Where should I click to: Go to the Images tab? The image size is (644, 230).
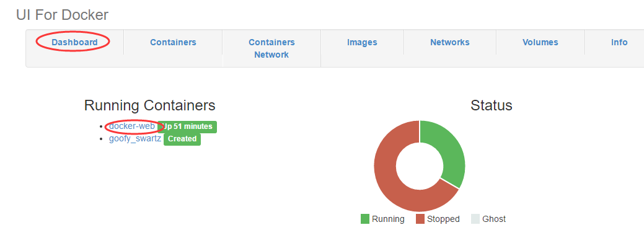362,42
